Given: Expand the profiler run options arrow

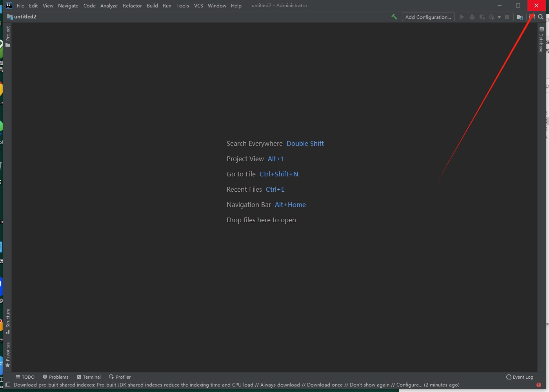Looking at the screenshot, I should point(500,17).
